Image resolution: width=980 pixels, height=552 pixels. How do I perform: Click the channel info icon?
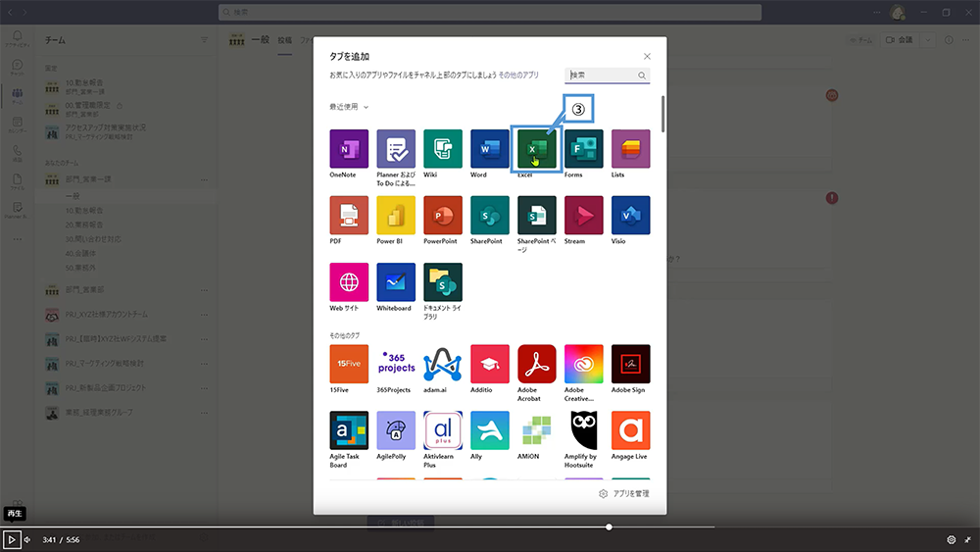tap(949, 40)
